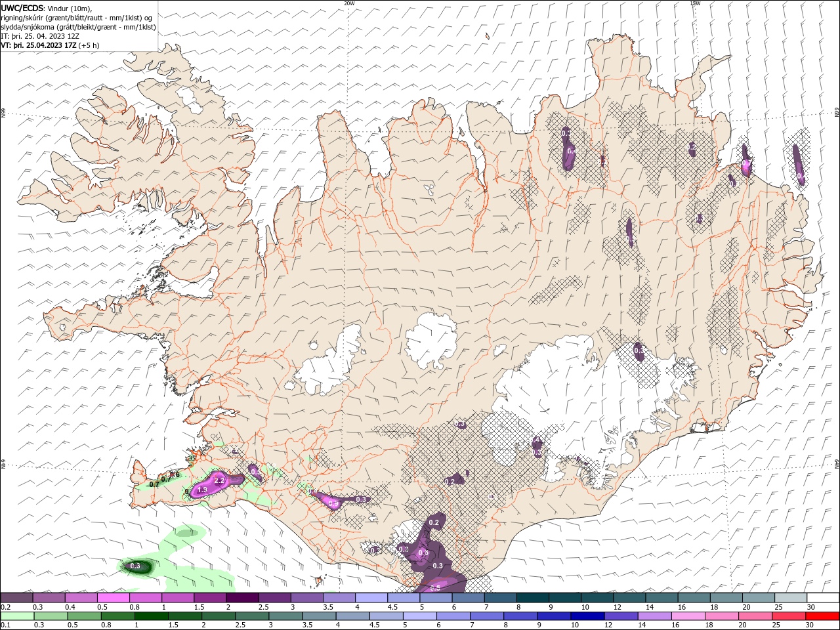Select the darkest green 1 swatch in the bottom scale

pos(151,616)
